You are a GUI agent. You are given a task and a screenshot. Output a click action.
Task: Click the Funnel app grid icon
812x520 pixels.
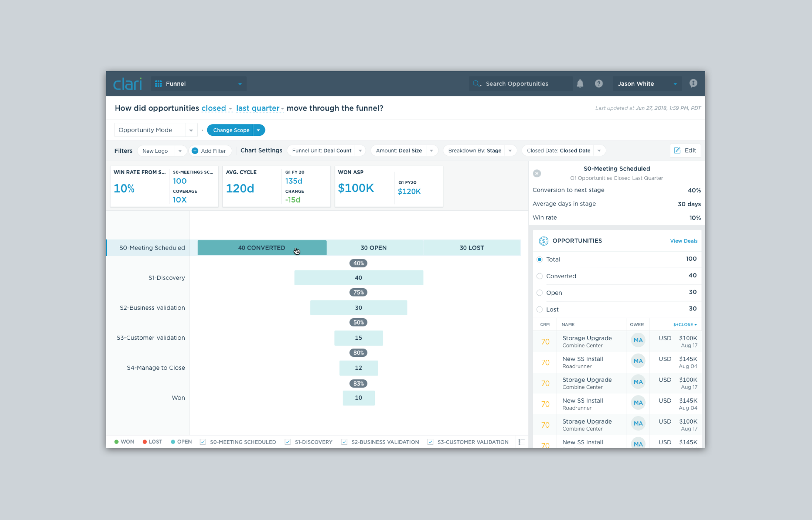pos(158,84)
